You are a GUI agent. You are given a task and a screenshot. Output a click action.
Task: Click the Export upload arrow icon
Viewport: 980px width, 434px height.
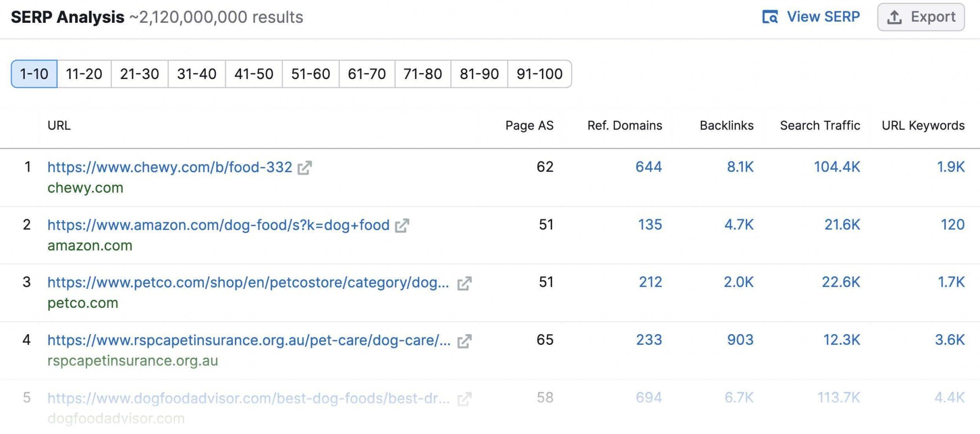coord(894,17)
